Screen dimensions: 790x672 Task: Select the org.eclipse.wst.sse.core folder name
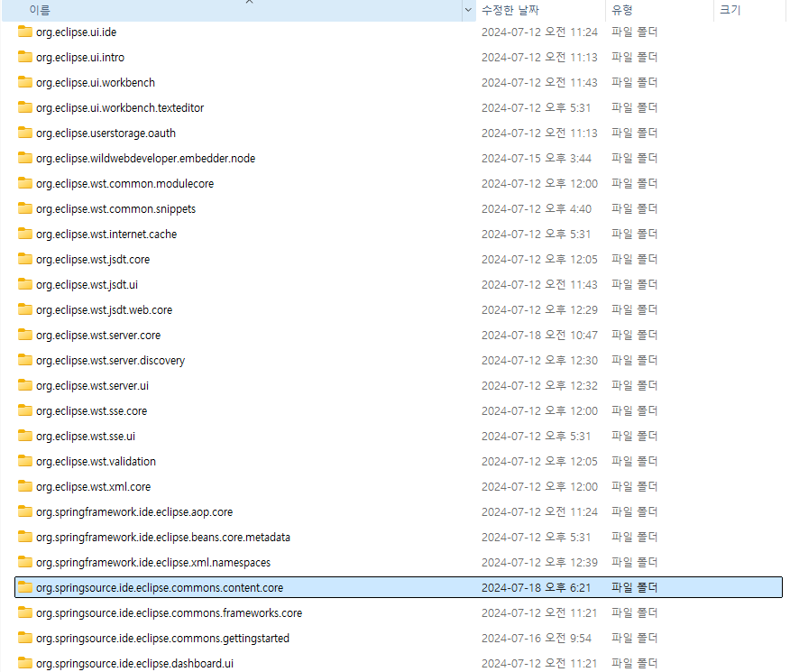(92, 411)
